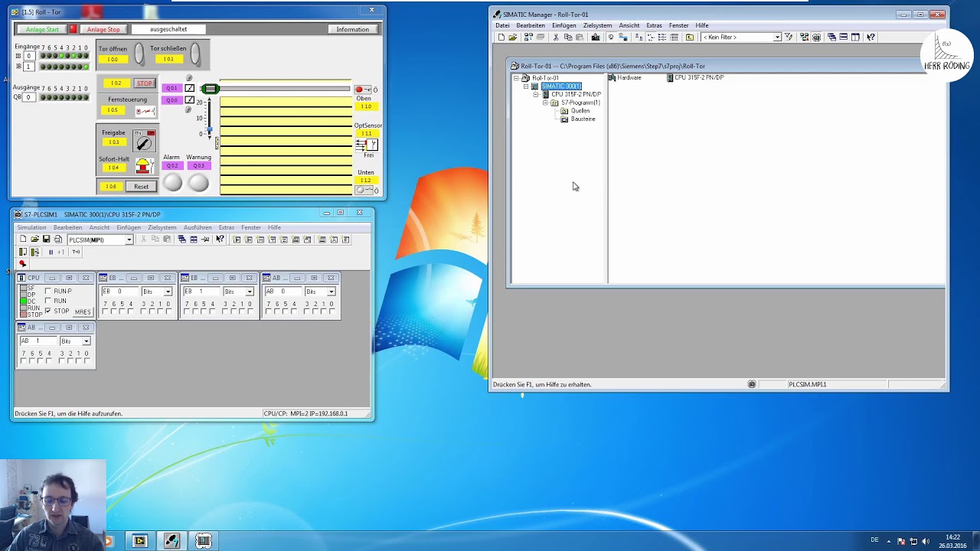Screen dimensions: 980x551
Task: Open the Simulation menu in PLCSIM
Action: [x=31, y=227]
